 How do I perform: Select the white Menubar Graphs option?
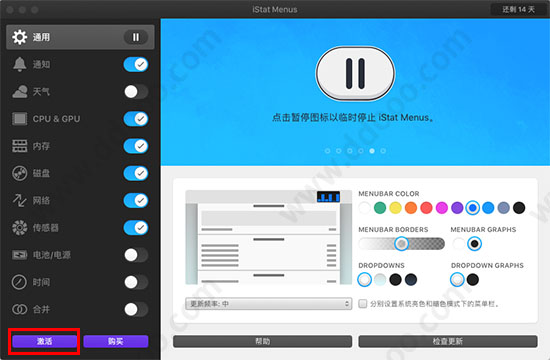pyautogui.click(x=459, y=244)
